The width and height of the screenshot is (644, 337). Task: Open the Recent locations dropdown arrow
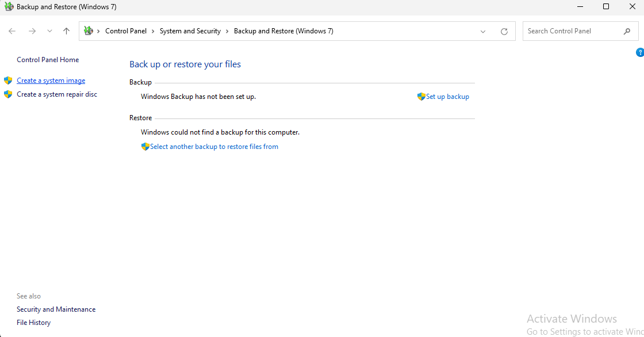49,31
